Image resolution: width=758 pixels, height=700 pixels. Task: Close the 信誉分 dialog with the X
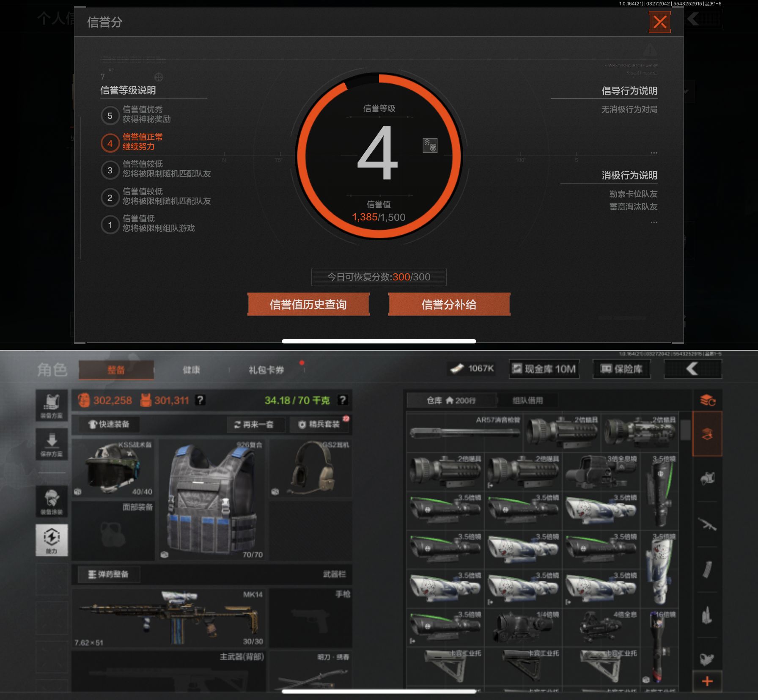click(659, 22)
